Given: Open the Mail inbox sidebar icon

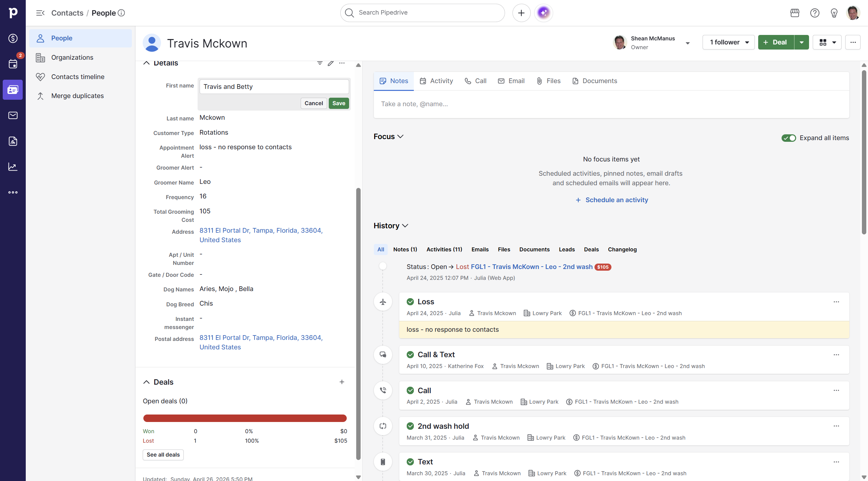Looking at the screenshot, I should tap(13, 115).
